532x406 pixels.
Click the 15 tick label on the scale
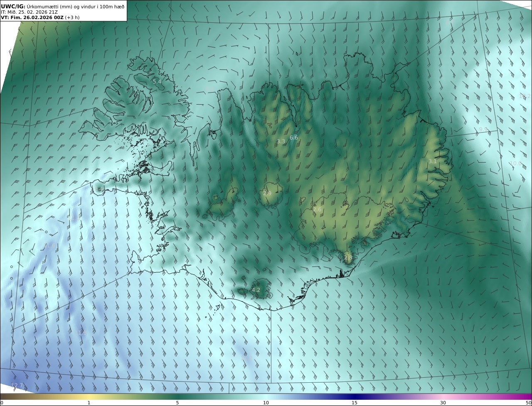(x=355, y=403)
